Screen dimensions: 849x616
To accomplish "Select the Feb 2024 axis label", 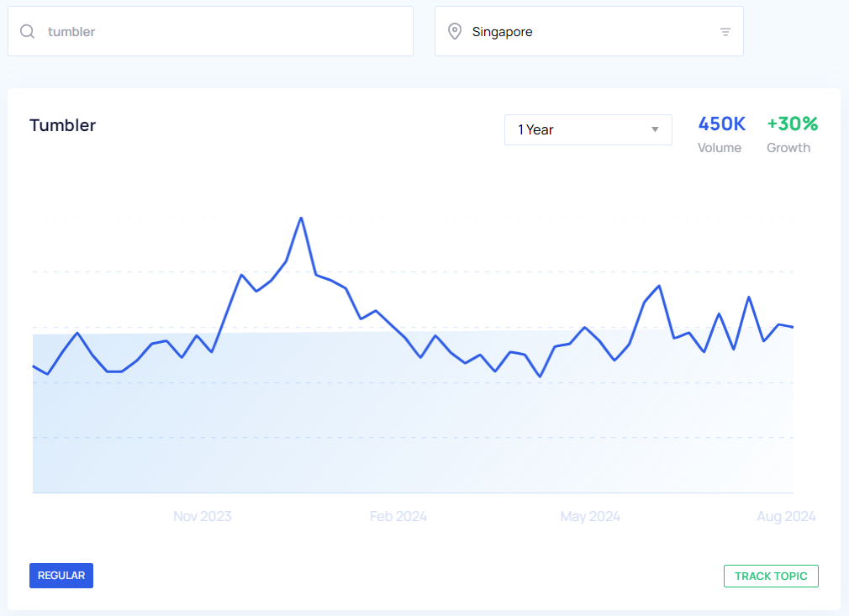I will (x=398, y=516).
